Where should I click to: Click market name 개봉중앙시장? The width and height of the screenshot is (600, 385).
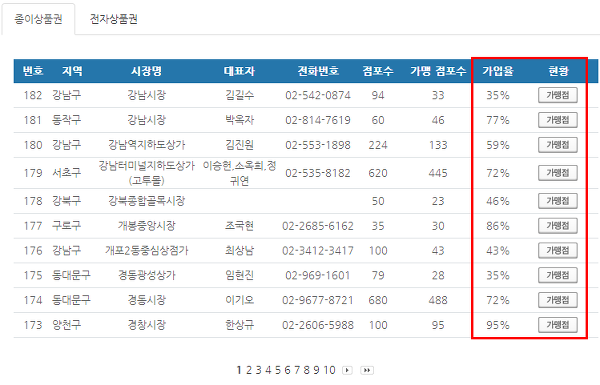(147, 226)
